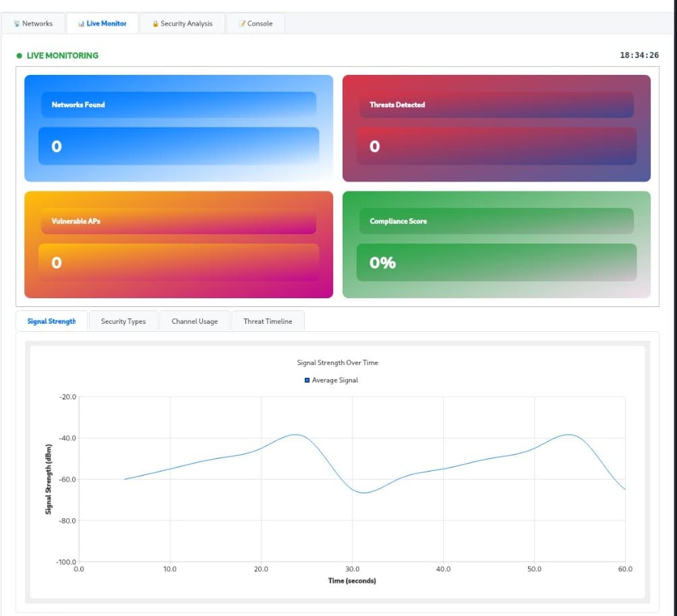677x616 pixels.
Task: Select the Live Monitor tab
Action: tap(102, 22)
